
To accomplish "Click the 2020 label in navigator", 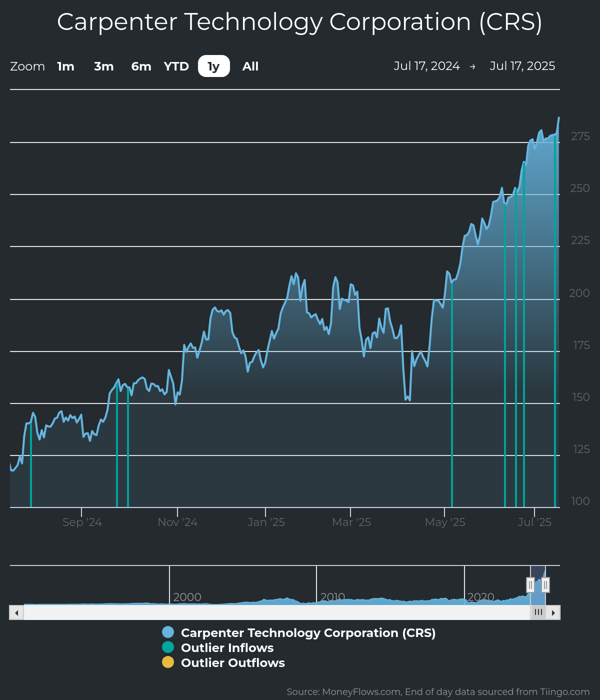I will [480, 597].
